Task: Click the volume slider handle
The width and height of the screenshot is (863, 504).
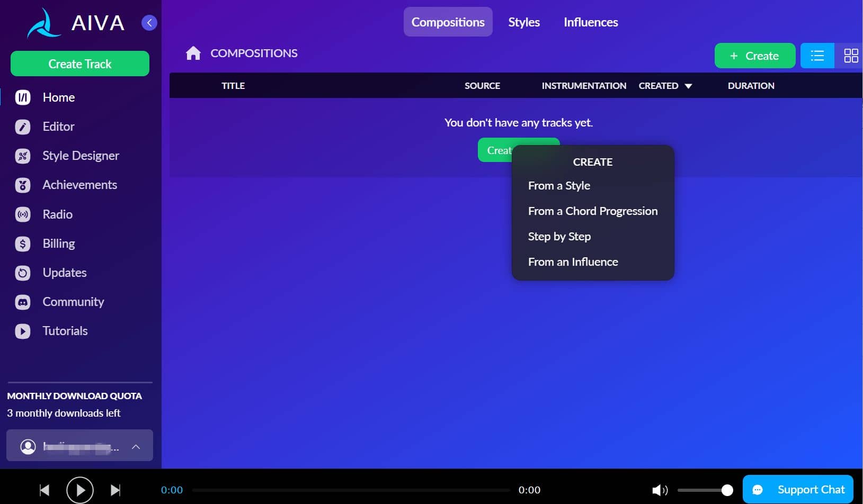Action: coord(727,490)
